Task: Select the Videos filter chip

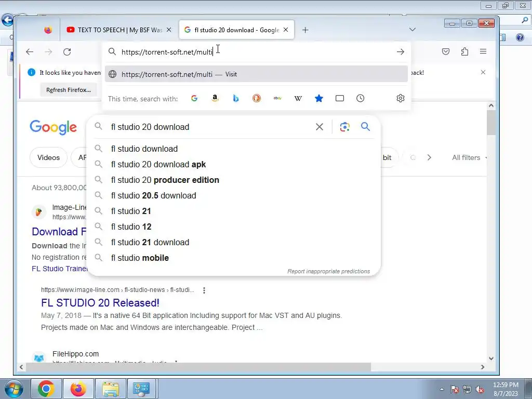Action: (48, 157)
